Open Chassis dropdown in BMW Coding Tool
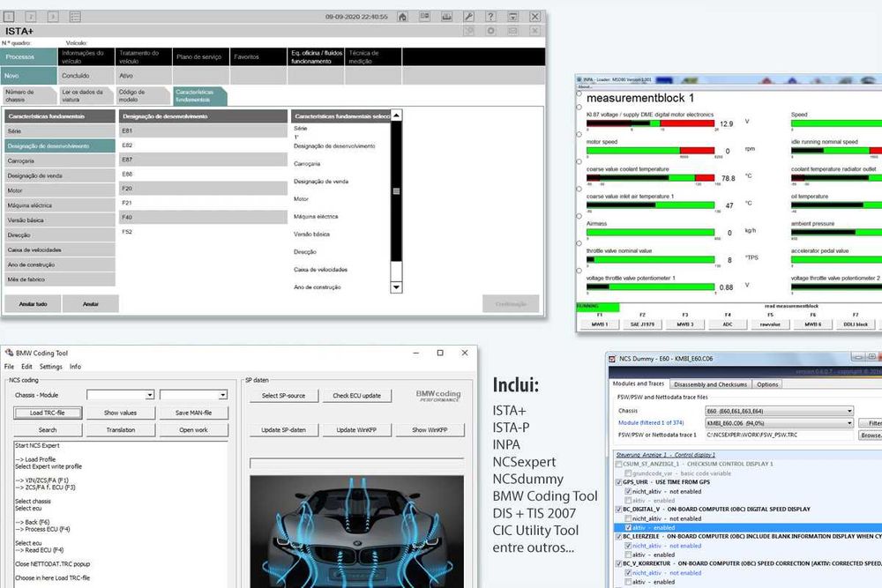 (x=120, y=395)
